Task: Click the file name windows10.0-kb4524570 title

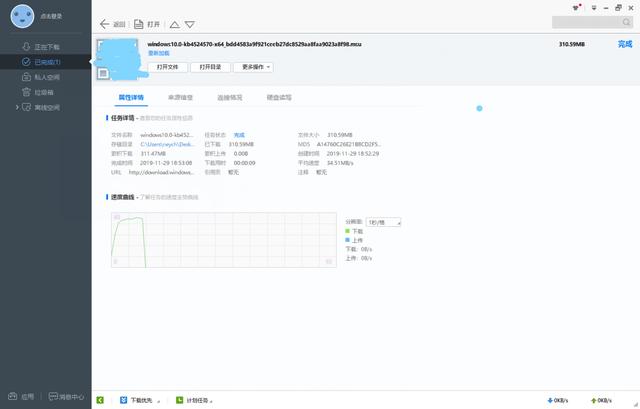Action: coord(254,44)
